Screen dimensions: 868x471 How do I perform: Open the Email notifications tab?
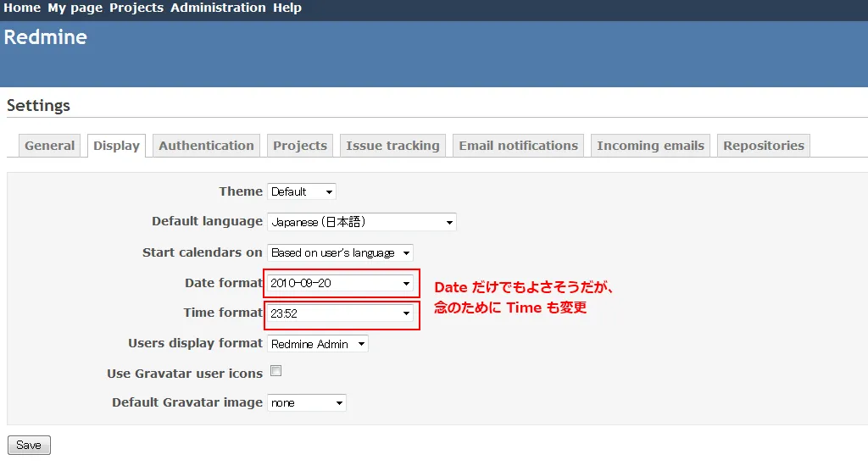tap(518, 146)
